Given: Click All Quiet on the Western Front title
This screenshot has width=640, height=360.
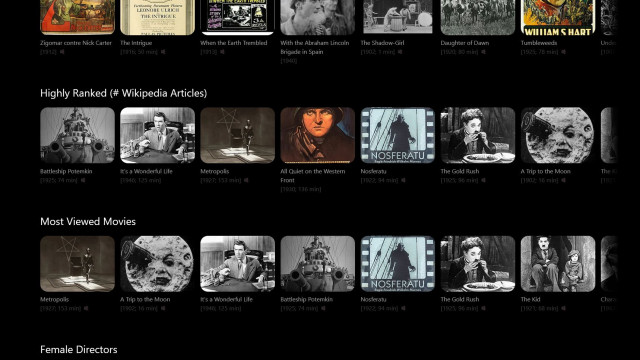Looking at the screenshot, I should pyautogui.click(x=313, y=176).
